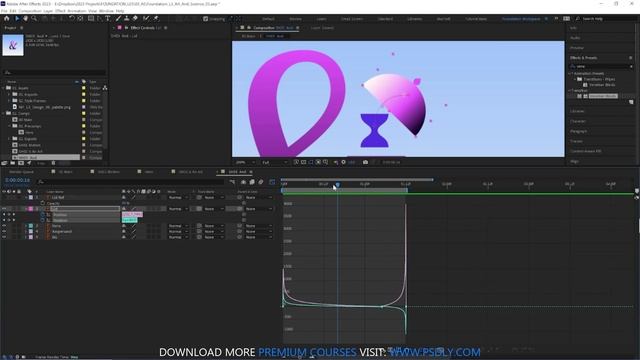Image resolution: width=640 pixels, height=360 pixels.
Task: Open viewer magnification dropdown
Action: click(x=245, y=162)
